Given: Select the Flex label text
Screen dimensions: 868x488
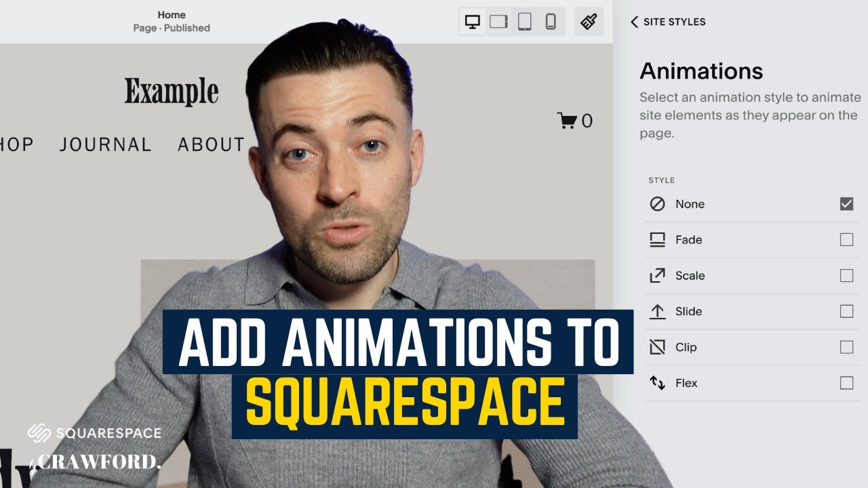Looking at the screenshot, I should 686,383.
